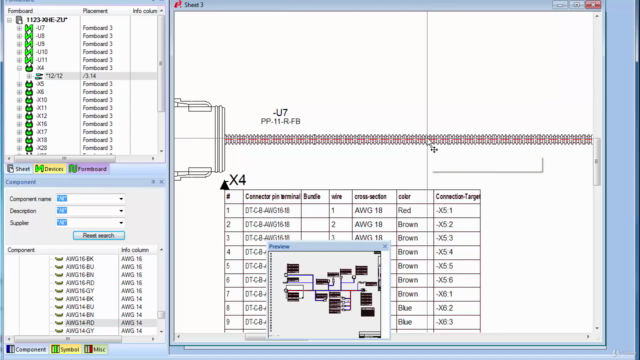Viewport: 640px width, 360px height.
Task: Sort by the Formboard column header
Action: (43, 11)
